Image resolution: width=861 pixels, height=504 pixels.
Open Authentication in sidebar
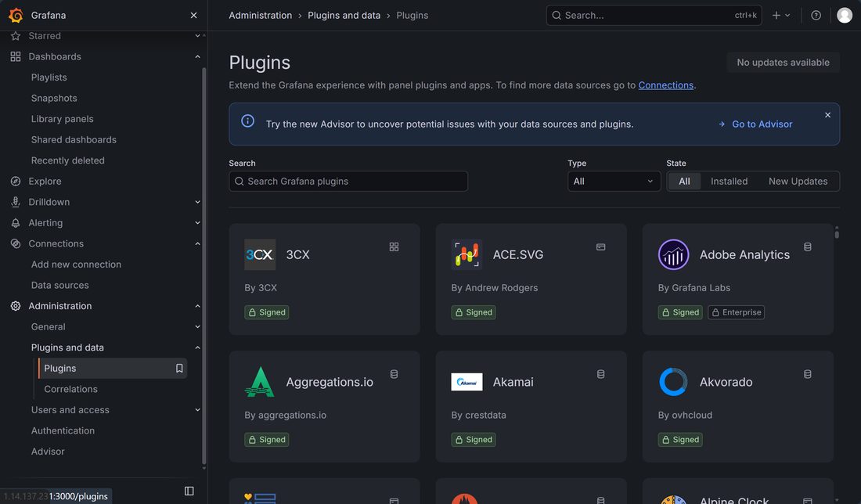63,431
